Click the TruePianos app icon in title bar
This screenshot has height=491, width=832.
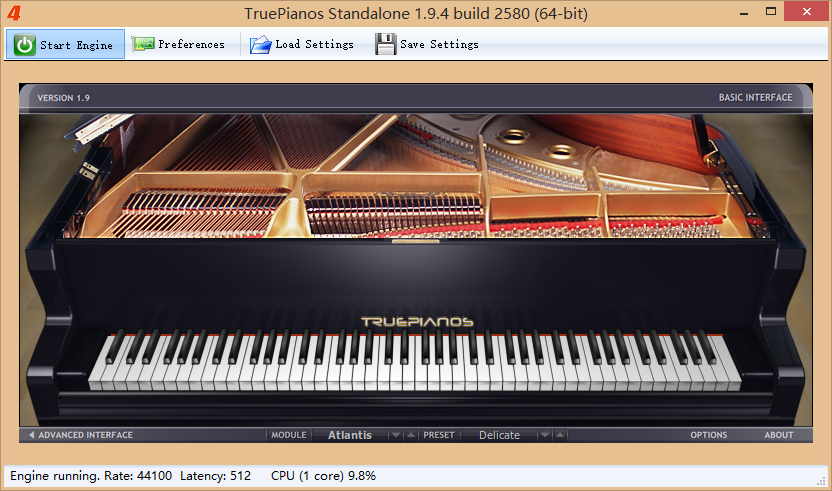13,14
